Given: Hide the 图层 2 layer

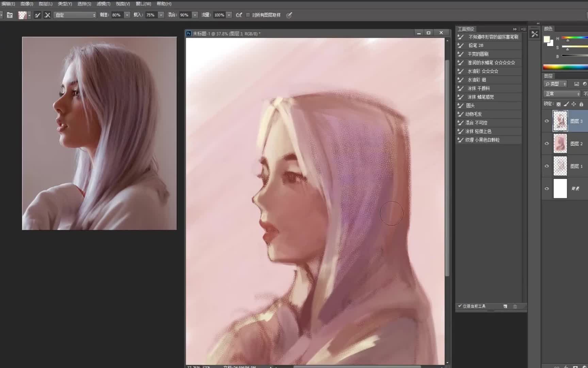Looking at the screenshot, I should [x=547, y=143].
